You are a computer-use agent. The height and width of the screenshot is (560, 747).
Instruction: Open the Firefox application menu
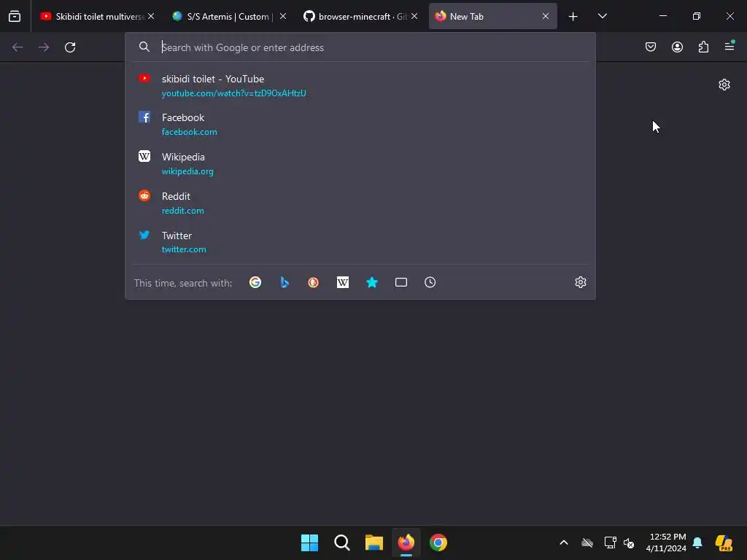click(729, 46)
